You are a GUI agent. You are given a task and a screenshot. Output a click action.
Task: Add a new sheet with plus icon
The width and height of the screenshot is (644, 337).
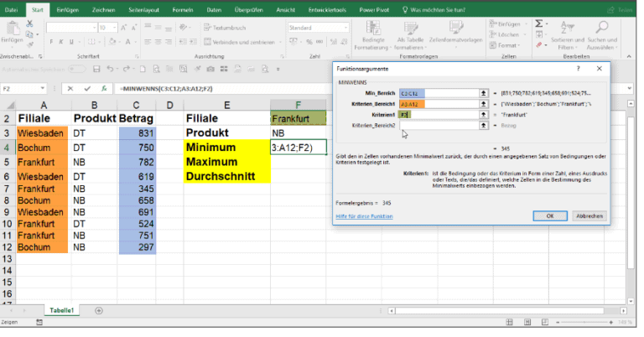99,311
